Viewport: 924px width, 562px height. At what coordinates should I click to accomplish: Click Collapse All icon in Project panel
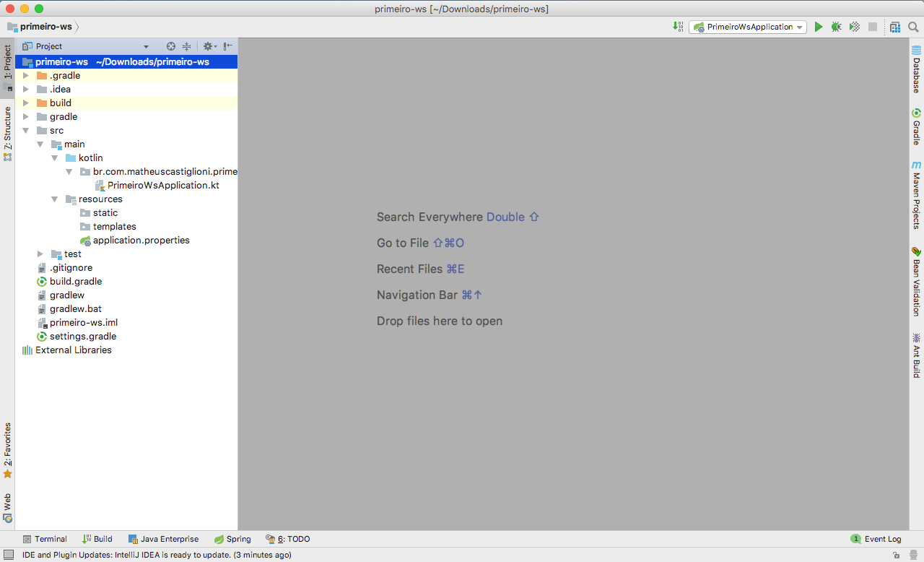click(186, 46)
